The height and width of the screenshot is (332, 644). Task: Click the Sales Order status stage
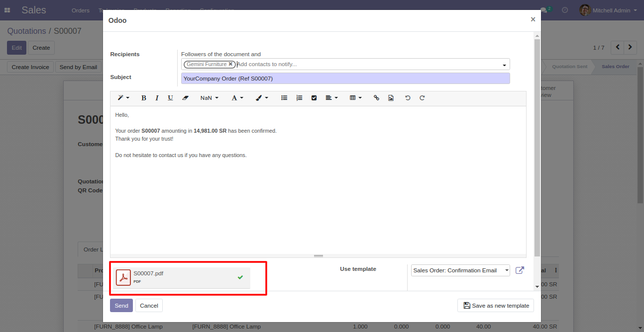click(x=615, y=67)
